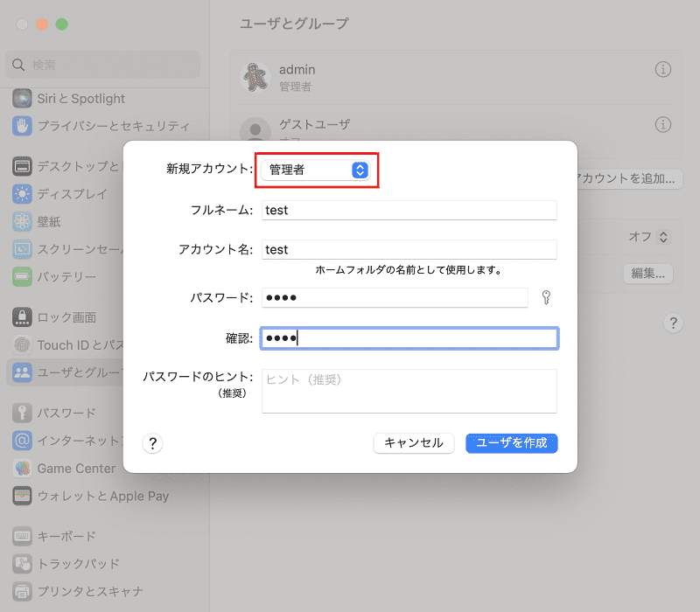Click the 確認 password verify field
Image resolution: width=700 pixels, height=612 pixels.
point(409,338)
